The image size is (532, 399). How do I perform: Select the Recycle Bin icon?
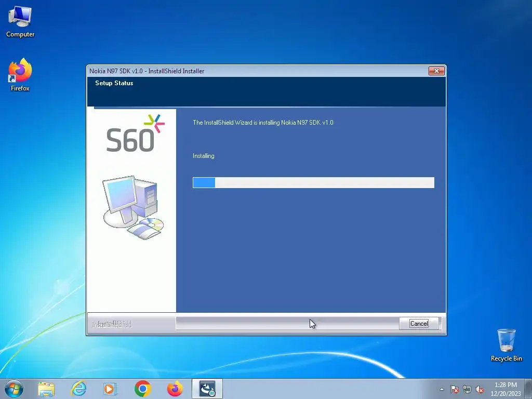[506, 345]
